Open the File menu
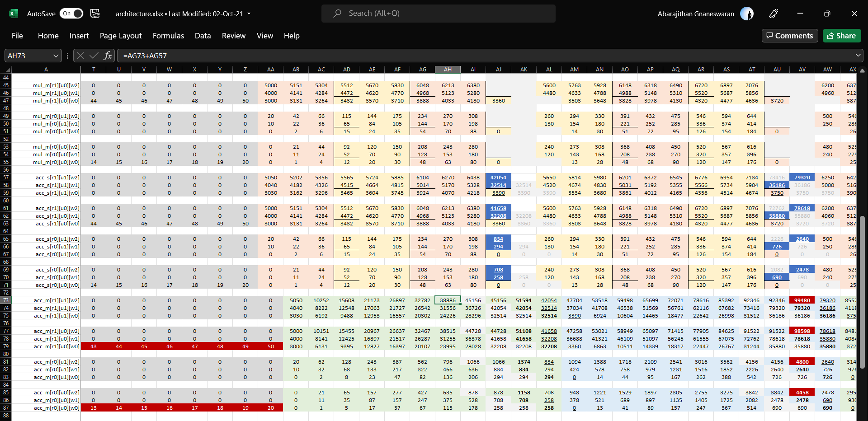Image resolution: width=868 pixels, height=421 pixels. [x=17, y=36]
